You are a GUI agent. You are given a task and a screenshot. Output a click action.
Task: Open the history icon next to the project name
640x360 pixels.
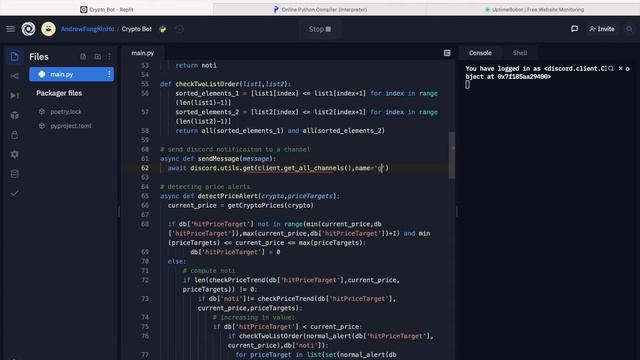[179, 29]
